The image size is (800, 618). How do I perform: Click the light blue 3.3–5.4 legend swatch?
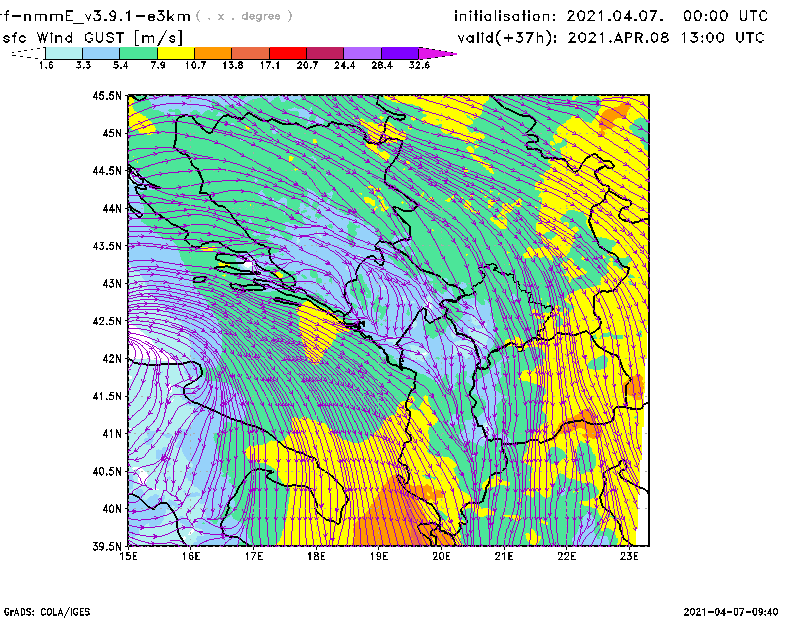click(101, 53)
